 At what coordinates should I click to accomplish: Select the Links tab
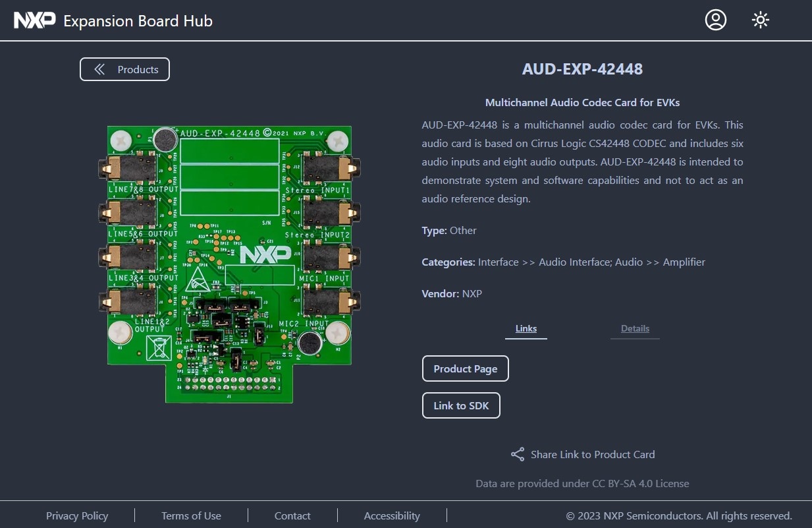[x=526, y=328]
